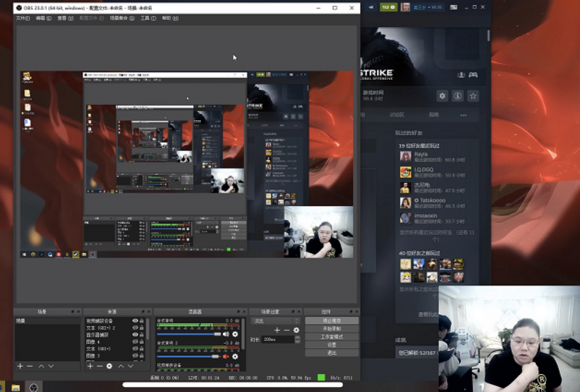Open File Explorer from the taskbar
This screenshot has height=392, width=580.
tap(16, 388)
